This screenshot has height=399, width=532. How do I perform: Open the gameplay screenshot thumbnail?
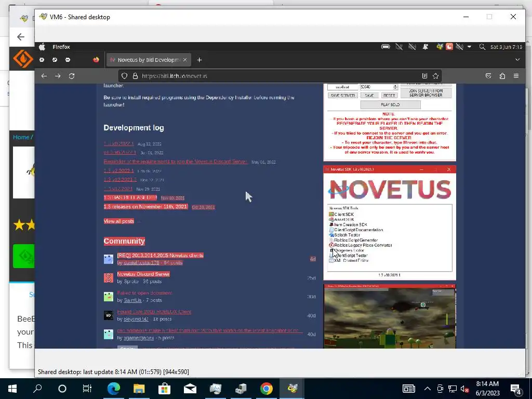390,316
